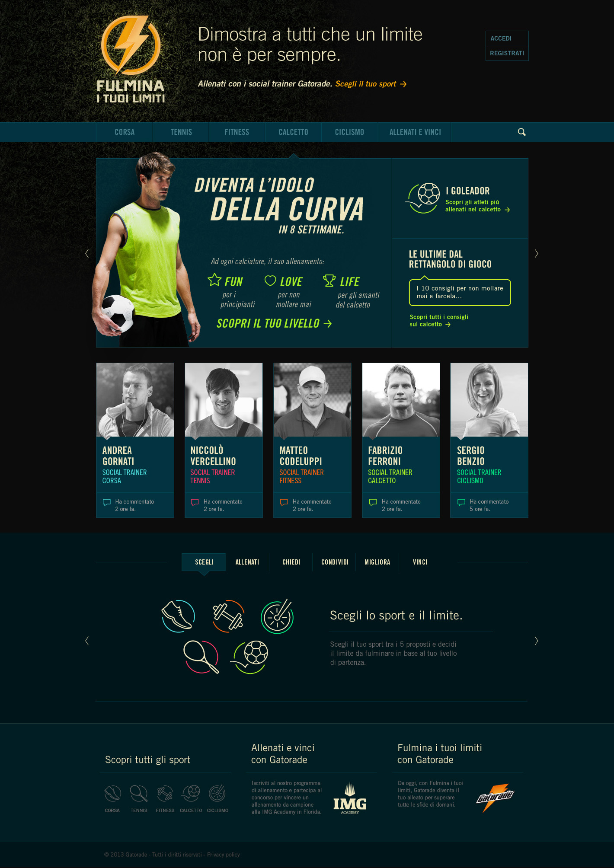Open the Calcetto navigation menu item
Viewport: 614px width, 868px height.
(x=293, y=132)
